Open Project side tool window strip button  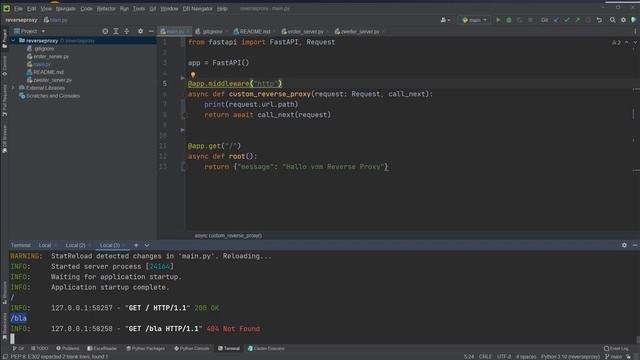pos(4,39)
